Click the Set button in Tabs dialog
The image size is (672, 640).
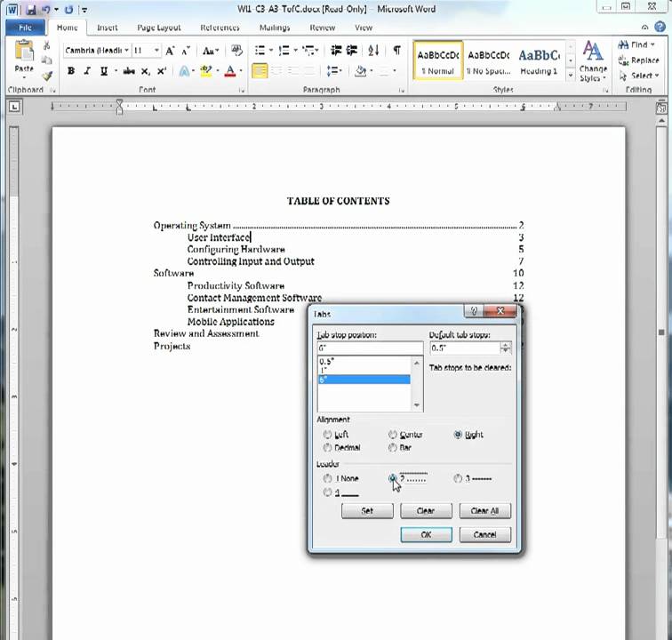[x=367, y=511]
